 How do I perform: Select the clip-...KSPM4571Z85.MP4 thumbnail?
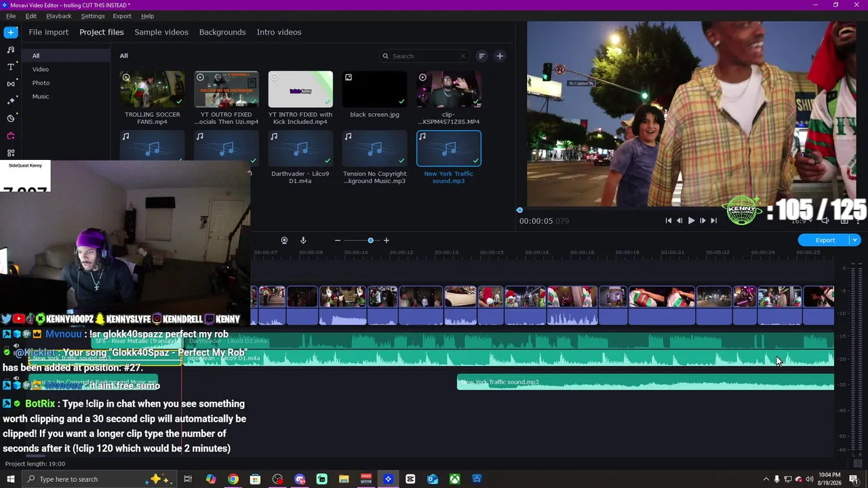pyautogui.click(x=449, y=89)
